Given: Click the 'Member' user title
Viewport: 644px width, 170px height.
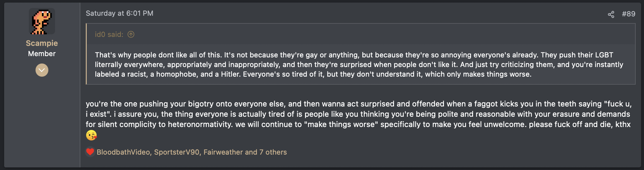Looking at the screenshot, I should (42, 54).
